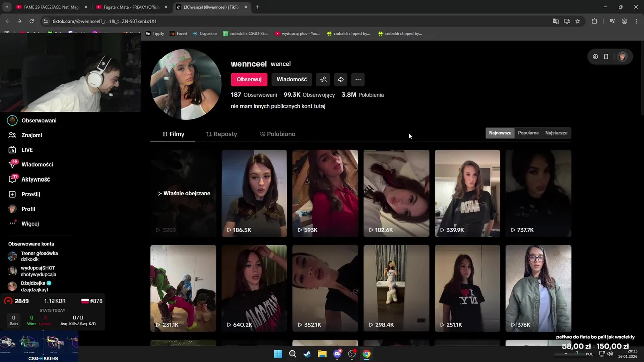Open Discord from the taskbar
The width and height of the screenshot is (644, 362).
click(337, 354)
